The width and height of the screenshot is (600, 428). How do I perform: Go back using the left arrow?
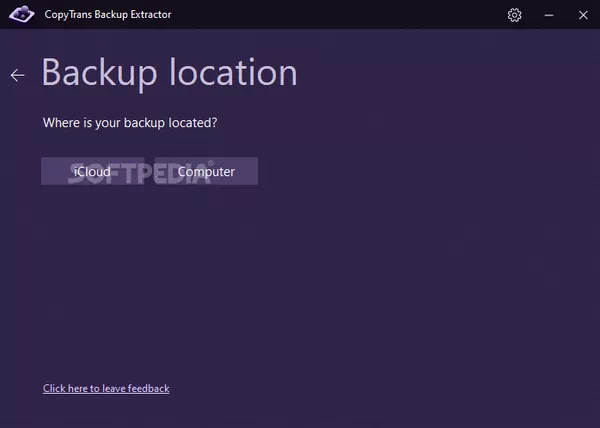tap(17, 75)
